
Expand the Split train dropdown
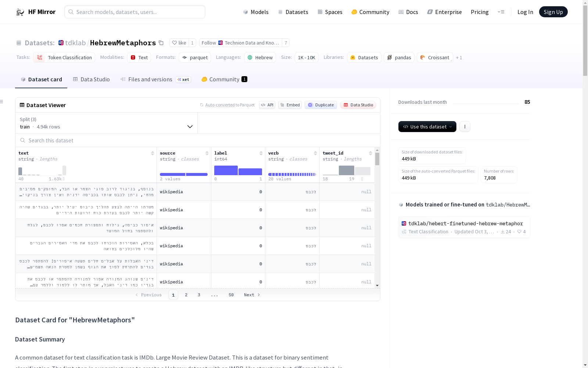pyautogui.click(x=107, y=123)
